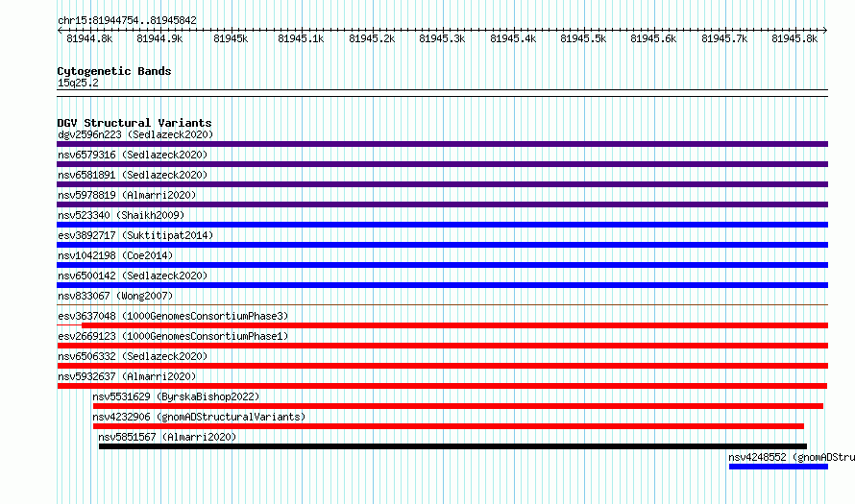Click the 81945.8k ruler tick label
Screen dimensions: 855x504
pos(794,38)
